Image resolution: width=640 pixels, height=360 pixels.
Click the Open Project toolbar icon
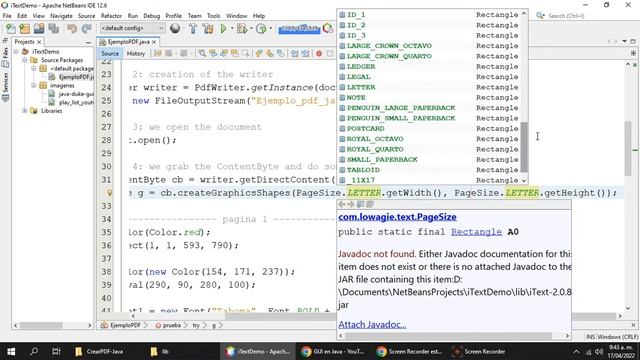pyautogui.click(x=39, y=29)
